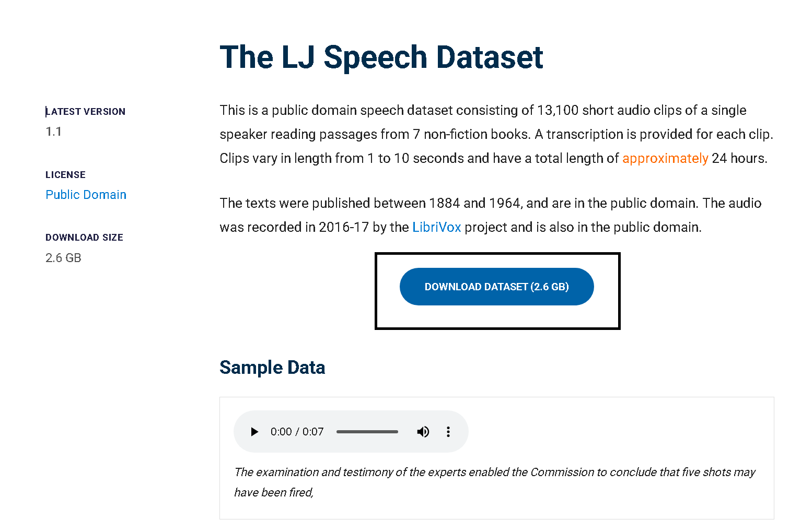Click the License sidebar label

[65, 175]
